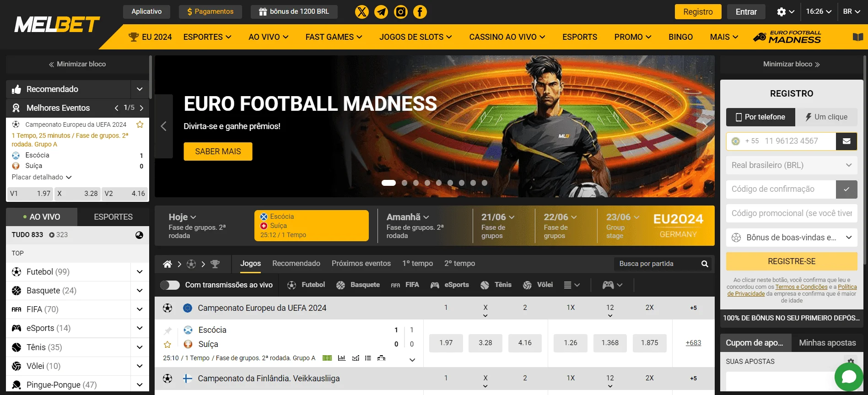Collapse the Recomendado section

pyautogui.click(x=140, y=89)
